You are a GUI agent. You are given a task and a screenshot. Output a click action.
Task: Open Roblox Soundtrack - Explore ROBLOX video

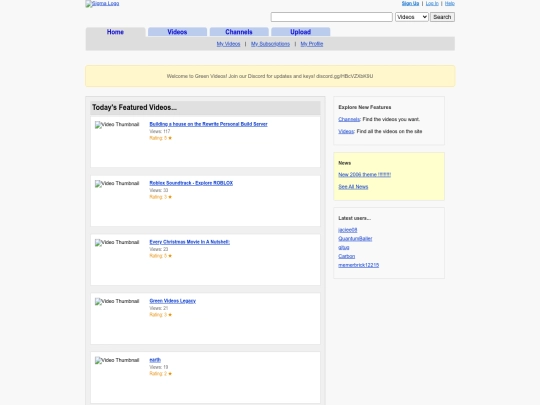(x=191, y=183)
